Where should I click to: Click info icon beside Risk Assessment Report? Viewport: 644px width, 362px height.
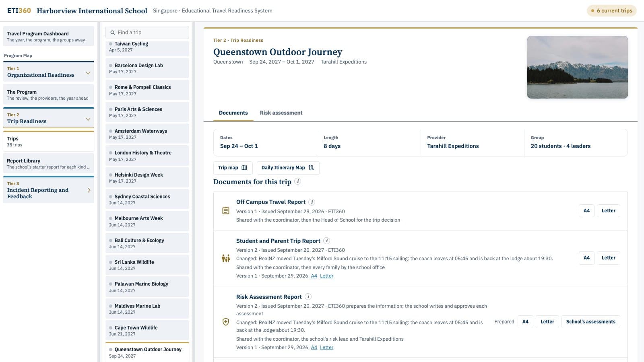click(308, 296)
